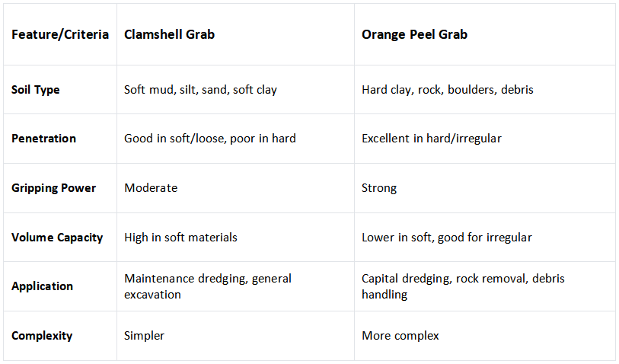619x364 pixels.
Task: Click the Gripping Power row label
Action: pos(60,188)
